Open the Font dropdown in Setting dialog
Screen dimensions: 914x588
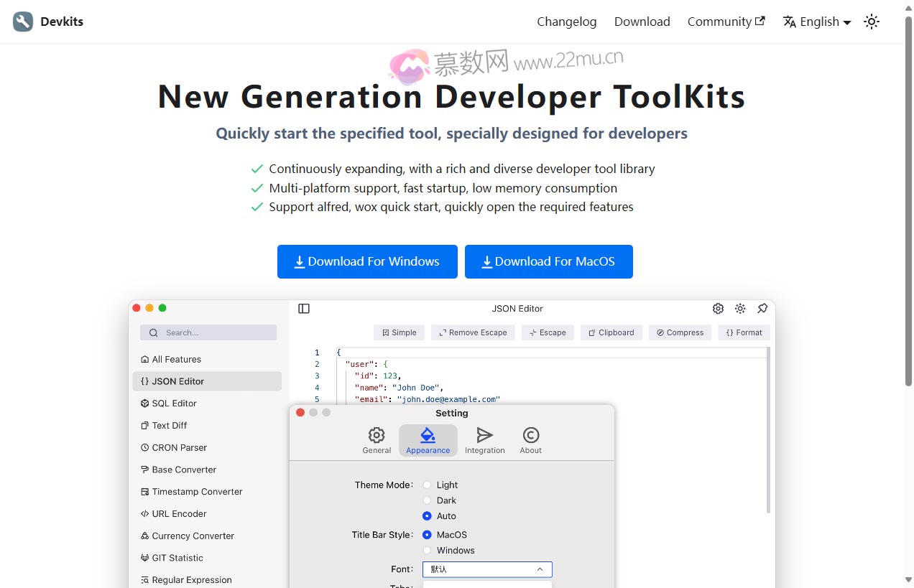pyautogui.click(x=486, y=569)
